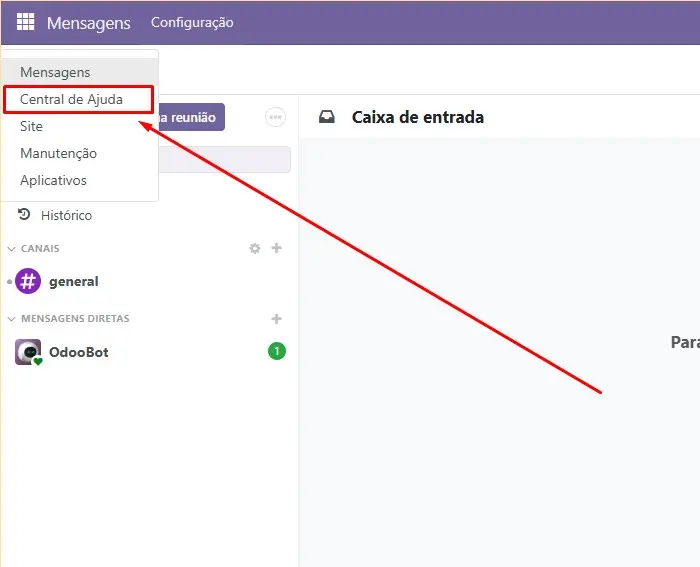Open Aplicativos from the apps menu

tap(53, 181)
